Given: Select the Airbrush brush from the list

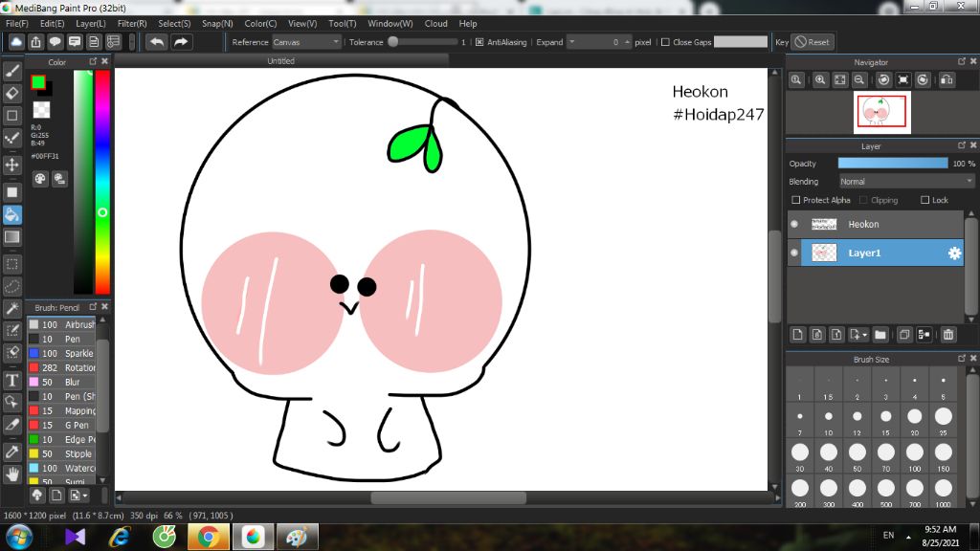Looking at the screenshot, I should coord(61,324).
